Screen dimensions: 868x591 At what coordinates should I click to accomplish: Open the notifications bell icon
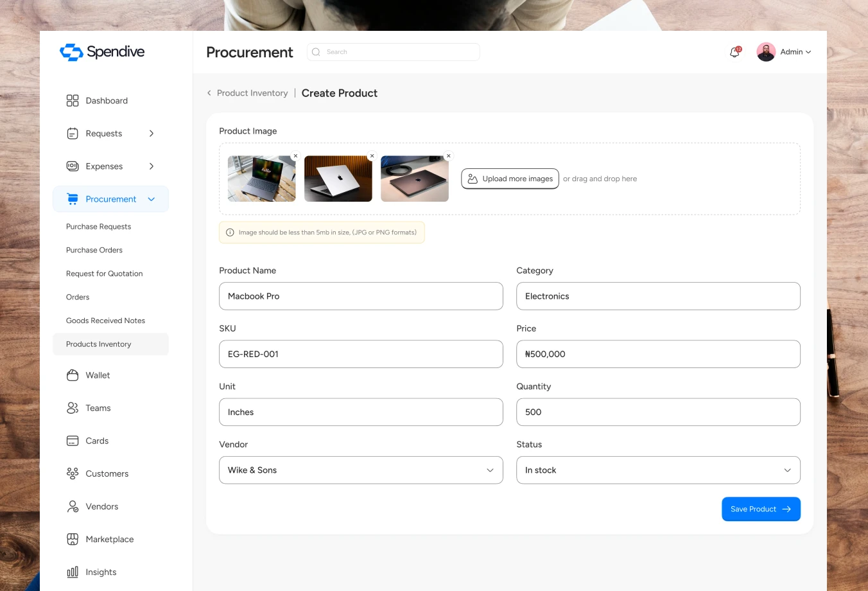click(x=735, y=52)
